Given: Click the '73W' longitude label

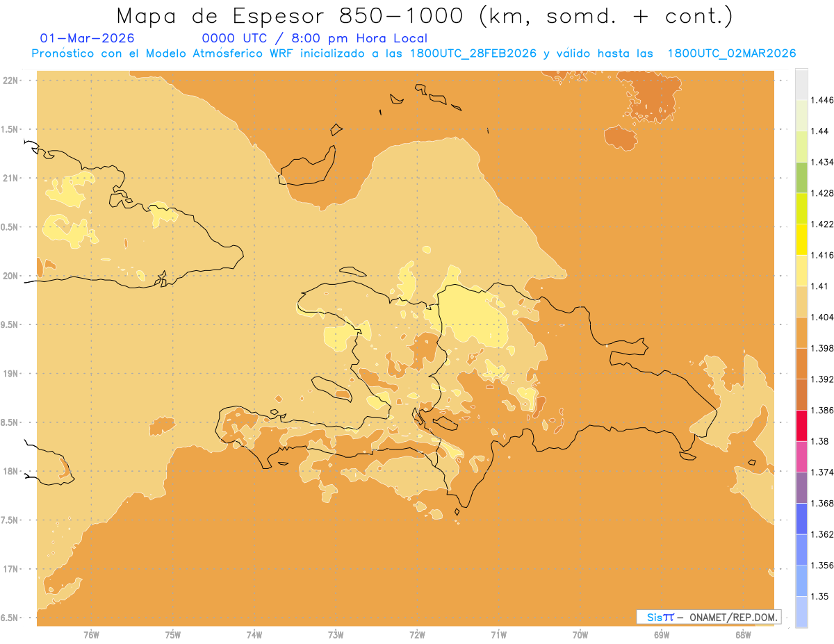Looking at the screenshot, I should [336, 635].
